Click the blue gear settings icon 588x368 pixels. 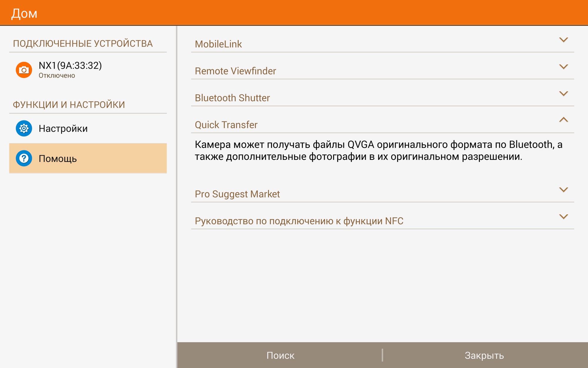(x=24, y=128)
